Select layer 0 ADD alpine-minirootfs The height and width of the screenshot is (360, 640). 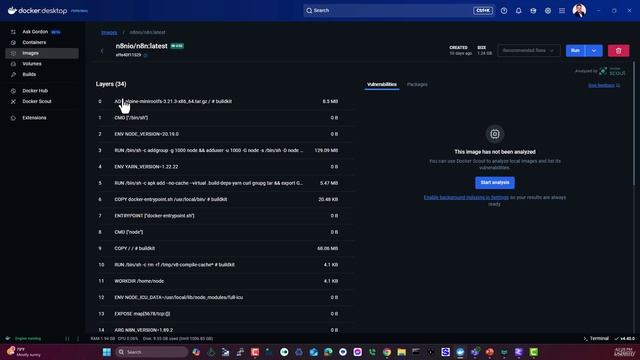(x=224, y=101)
